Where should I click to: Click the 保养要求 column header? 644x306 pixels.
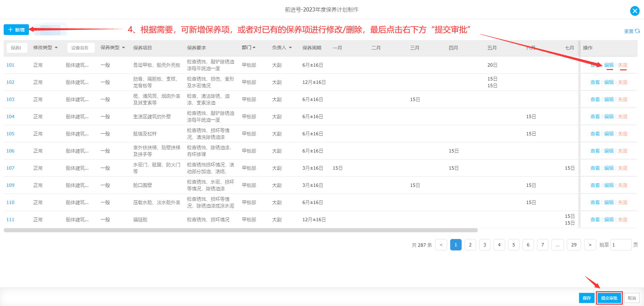196,48
